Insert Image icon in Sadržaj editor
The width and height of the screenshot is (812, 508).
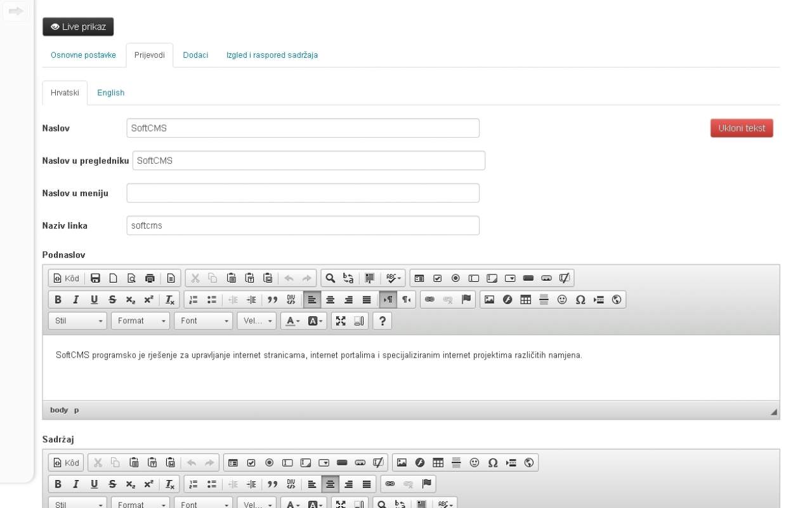click(x=402, y=462)
